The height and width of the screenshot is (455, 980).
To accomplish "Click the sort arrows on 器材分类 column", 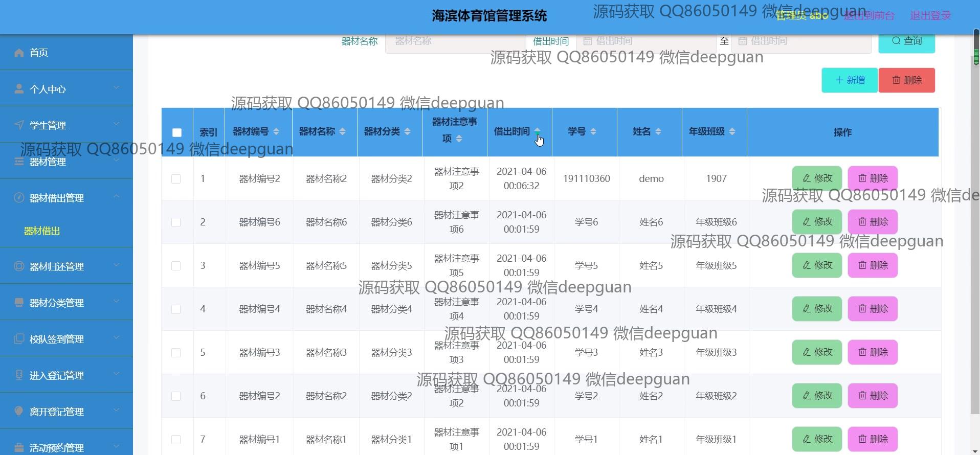I will pos(407,132).
